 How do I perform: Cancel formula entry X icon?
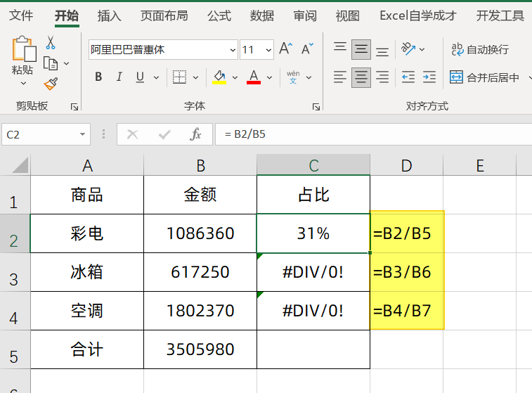132,134
